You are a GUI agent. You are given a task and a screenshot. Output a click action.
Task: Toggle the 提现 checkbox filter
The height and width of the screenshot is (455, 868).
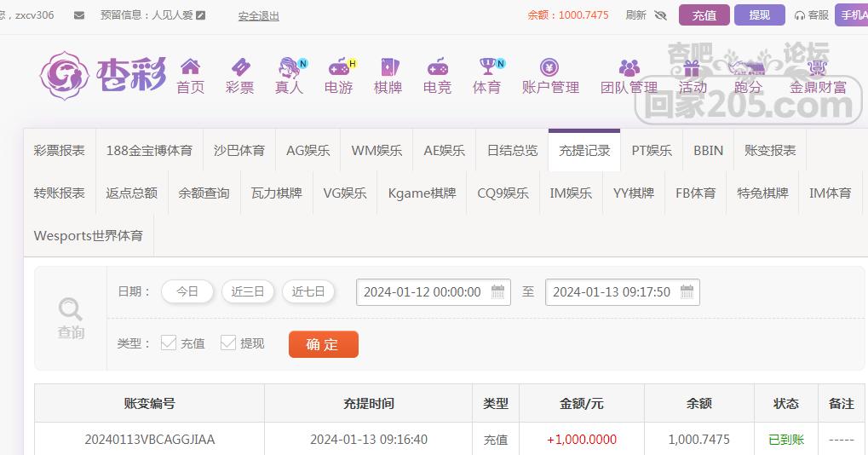point(228,343)
